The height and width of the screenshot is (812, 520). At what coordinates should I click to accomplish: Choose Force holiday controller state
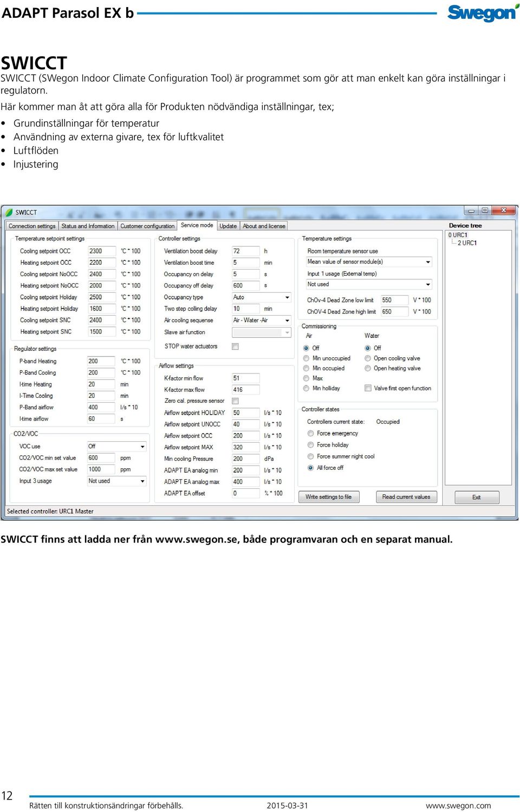(x=310, y=445)
